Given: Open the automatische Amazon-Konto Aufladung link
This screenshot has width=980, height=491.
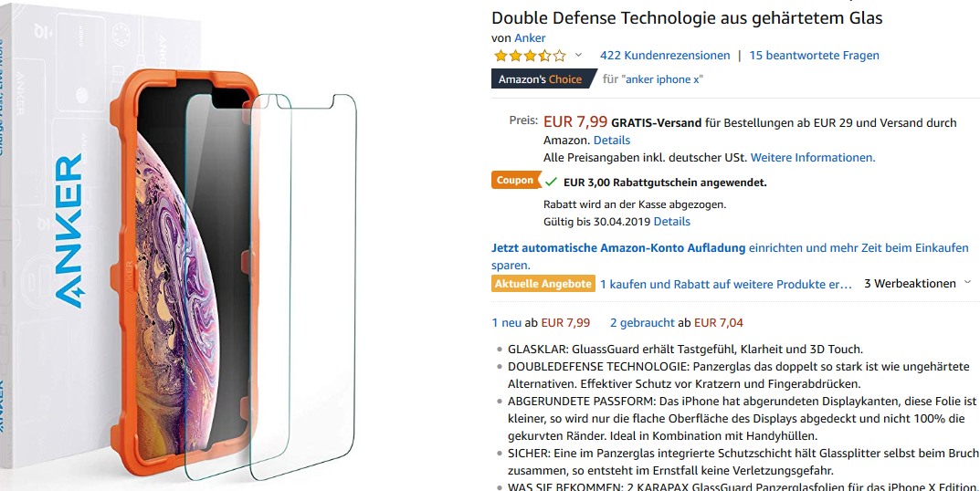Looking at the screenshot, I should coord(618,248).
